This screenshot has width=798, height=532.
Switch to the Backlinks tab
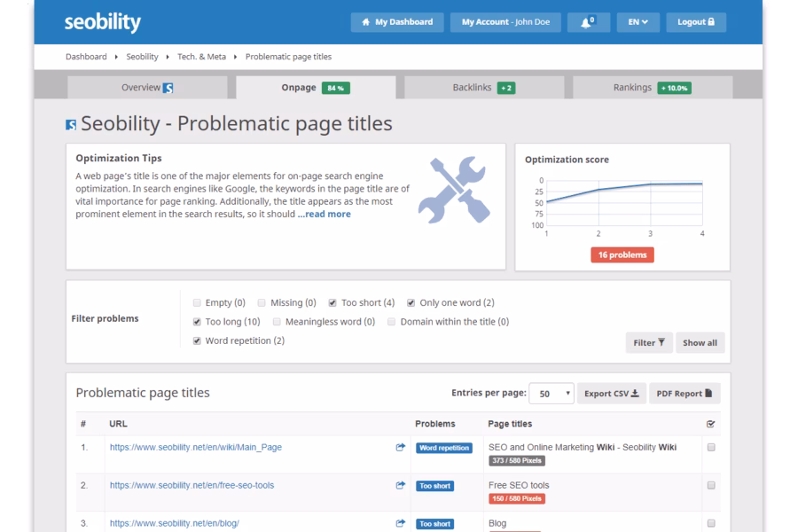pyautogui.click(x=483, y=88)
